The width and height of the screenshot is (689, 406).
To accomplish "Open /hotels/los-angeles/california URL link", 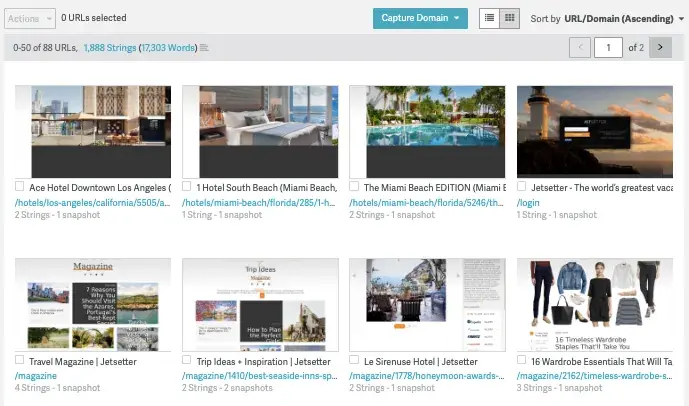I will 93,203.
